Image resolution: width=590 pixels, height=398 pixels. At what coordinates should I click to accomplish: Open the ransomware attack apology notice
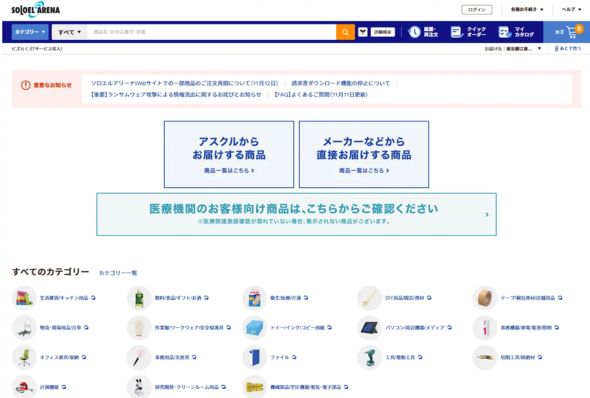tap(176, 94)
